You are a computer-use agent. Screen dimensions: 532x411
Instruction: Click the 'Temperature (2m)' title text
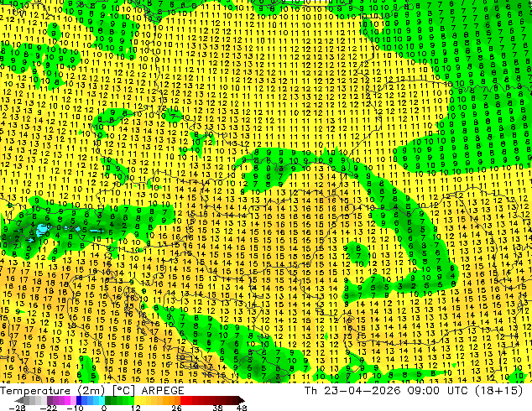point(52,391)
